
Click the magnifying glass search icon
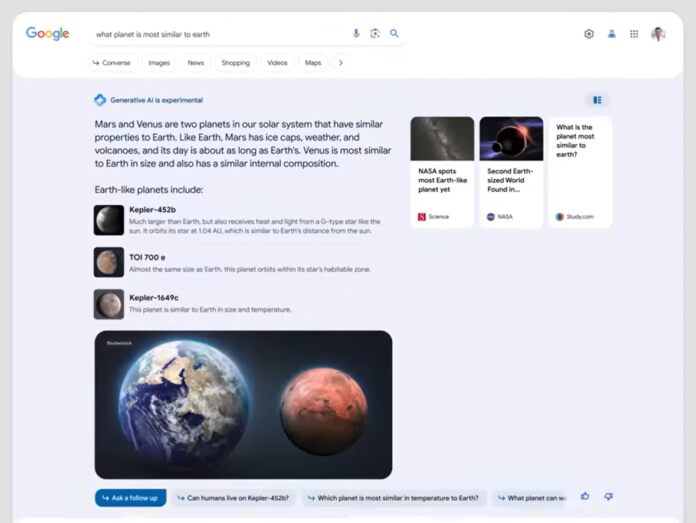(x=394, y=33)
